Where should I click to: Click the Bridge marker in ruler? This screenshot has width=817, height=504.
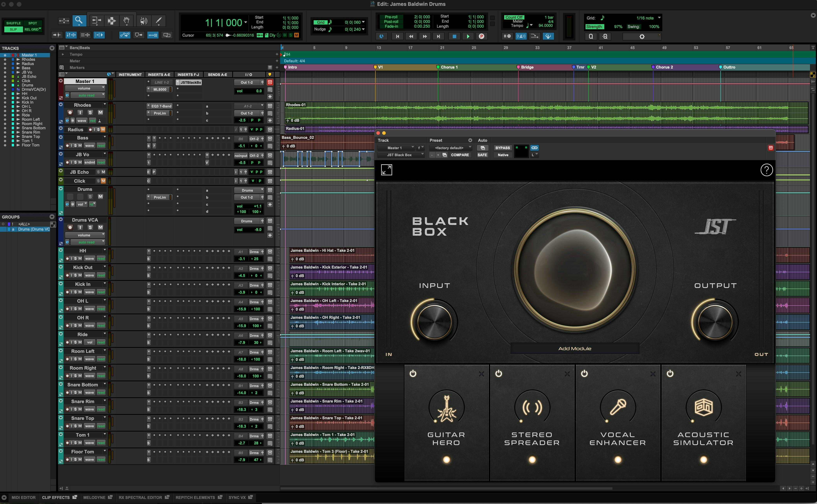[525, 67]
